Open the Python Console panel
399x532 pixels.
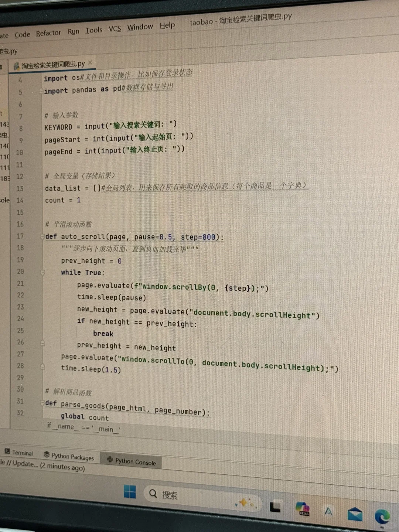(131, 461)
